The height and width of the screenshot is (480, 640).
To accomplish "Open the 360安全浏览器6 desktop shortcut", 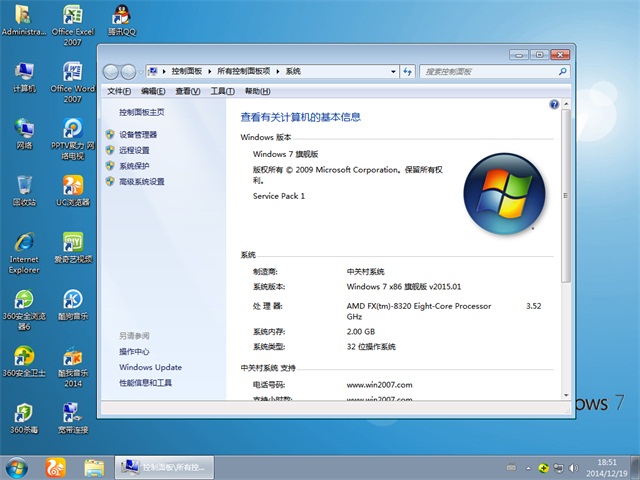I will tap(24, 310).
